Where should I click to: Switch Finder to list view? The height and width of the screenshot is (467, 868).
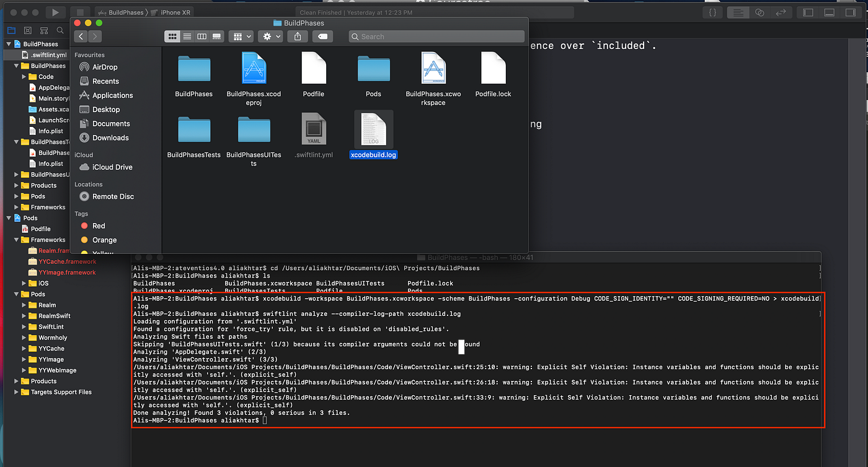click(x=187, y=37)
